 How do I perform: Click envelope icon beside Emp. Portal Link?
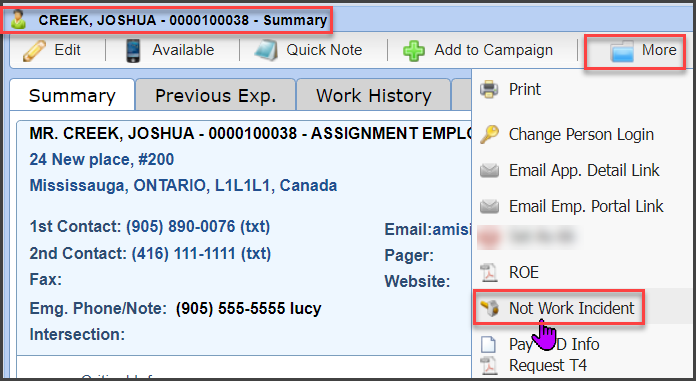coord(489,206)
